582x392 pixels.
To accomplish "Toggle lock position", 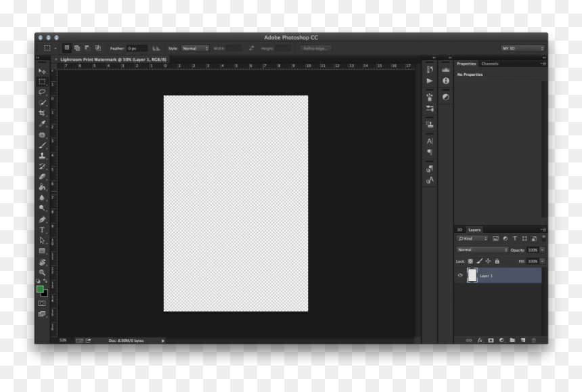I will [x=488, y=261].
